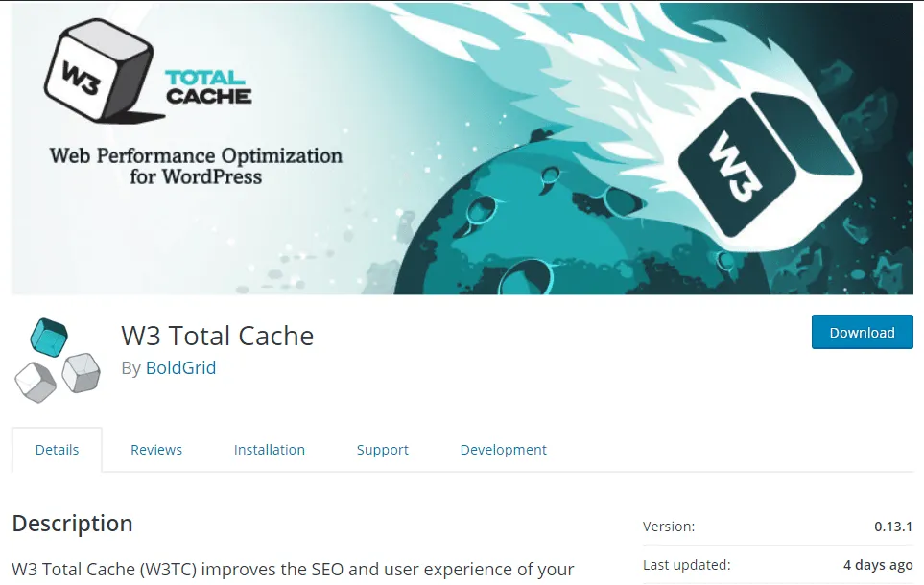Open the Installation tab
Screen dimensions: 924x585
click(x=269, y=449)
